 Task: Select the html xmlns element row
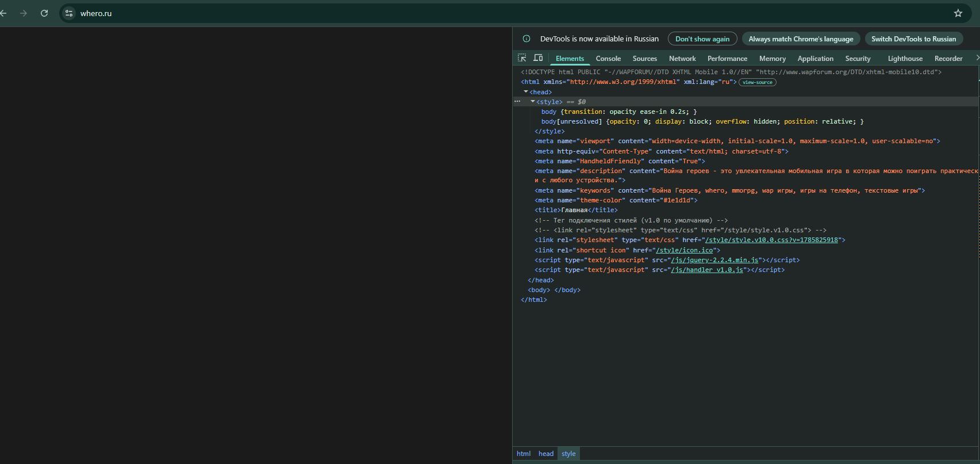point(629,82)
